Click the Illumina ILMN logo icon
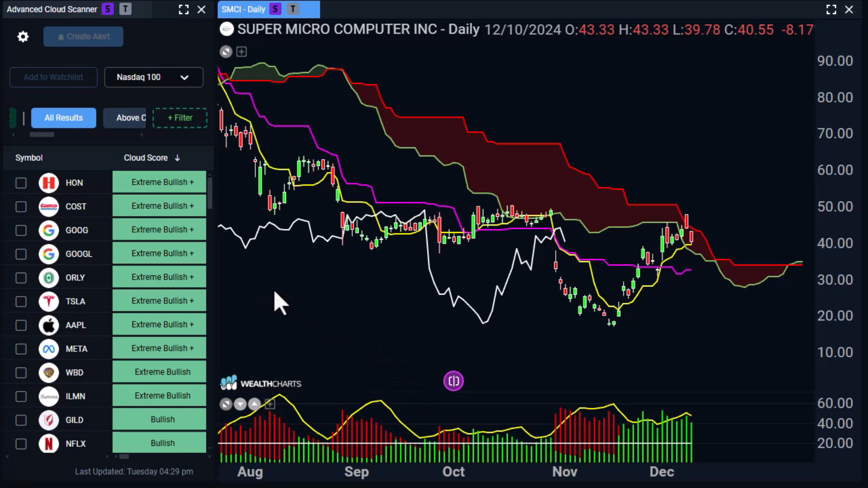This screenshot has height=488, width=868. pyautogui.click(x=49, y=397)
